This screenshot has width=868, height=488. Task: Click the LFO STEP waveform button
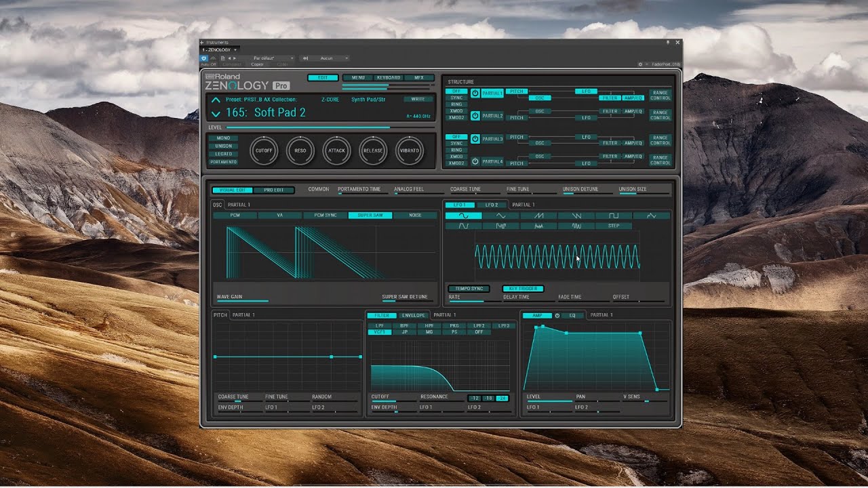click(x=613, y=226)
